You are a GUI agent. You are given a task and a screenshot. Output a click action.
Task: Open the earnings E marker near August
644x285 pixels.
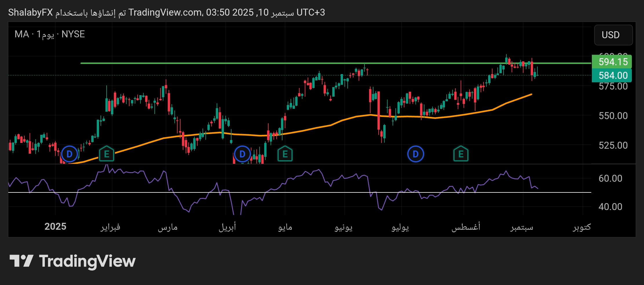(x=461, y=154)
